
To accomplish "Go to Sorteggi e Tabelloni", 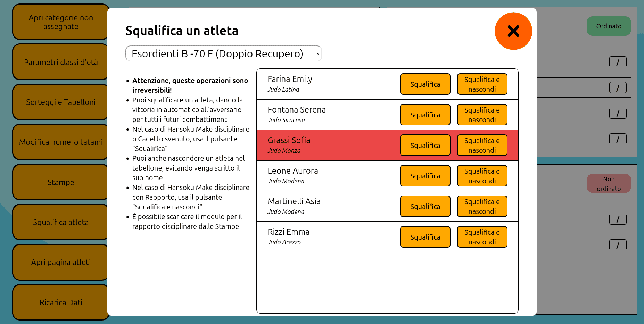I will [60, 102].
